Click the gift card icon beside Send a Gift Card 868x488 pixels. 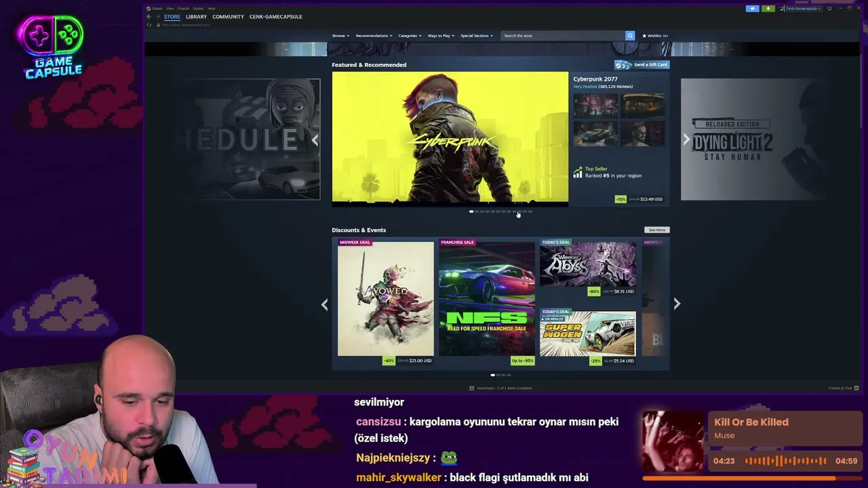pos(623,64)
